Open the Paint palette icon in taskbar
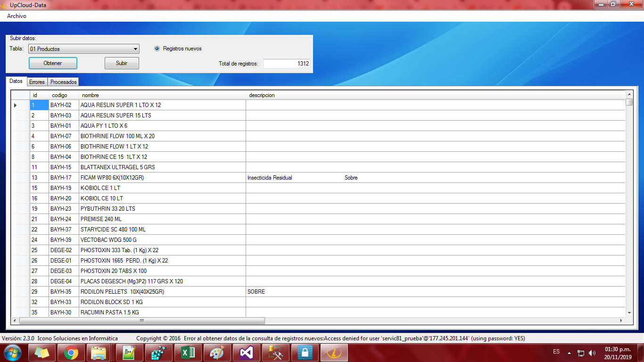The height and width of the screenshot is (362, 644). tap(217, 353)
